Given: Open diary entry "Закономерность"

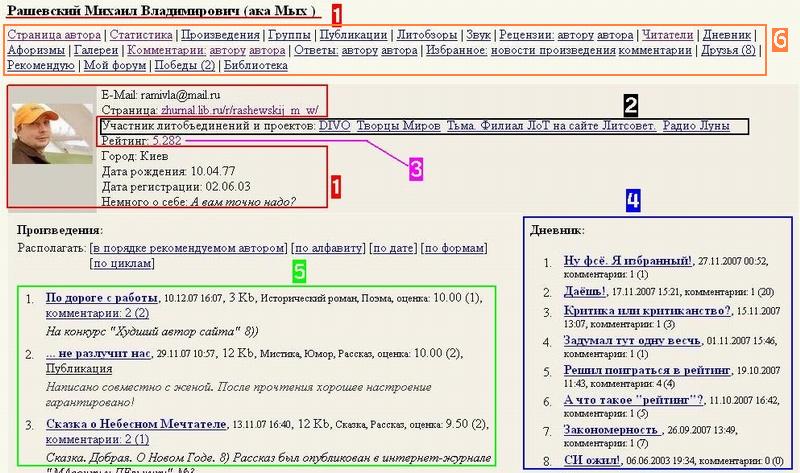Looking at the screenshot, I should coord(610,430).
